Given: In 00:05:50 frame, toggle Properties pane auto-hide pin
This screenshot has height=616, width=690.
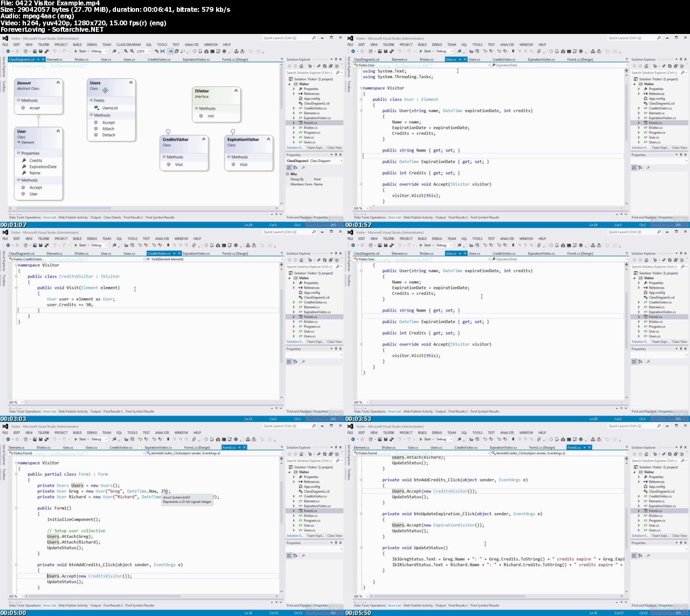Looking at the screenshot, I should point(681,543).
